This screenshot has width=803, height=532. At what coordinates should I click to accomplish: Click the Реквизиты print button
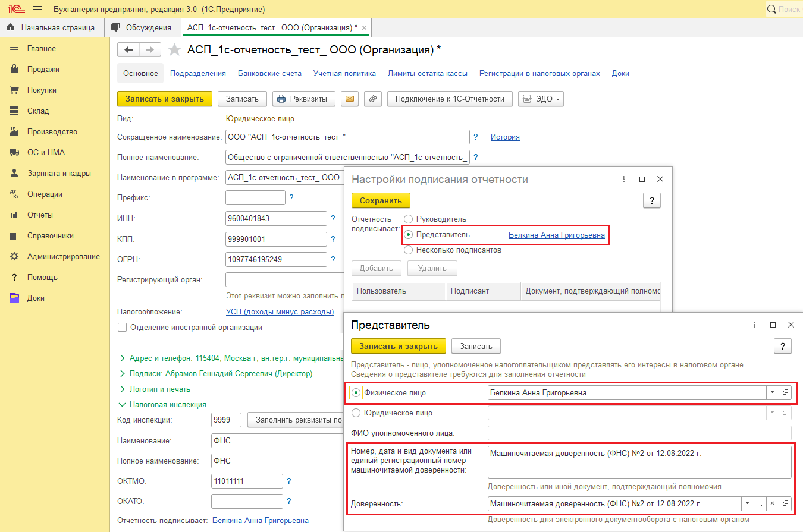(304, 99)
